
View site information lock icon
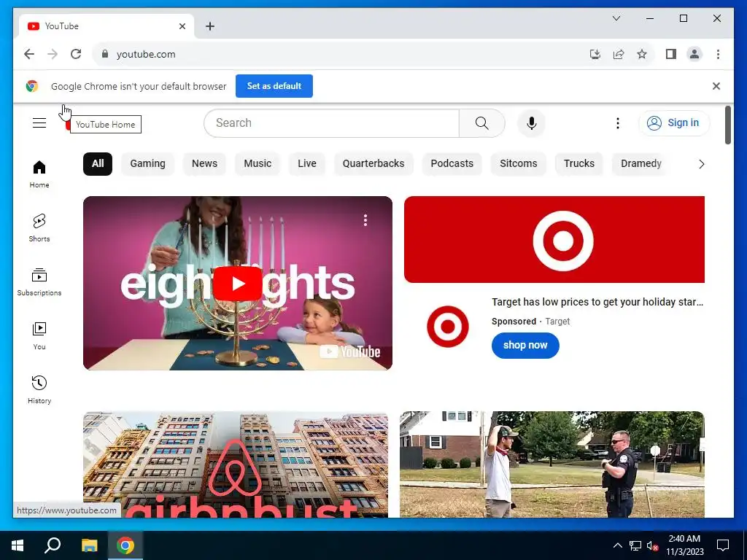105,54
